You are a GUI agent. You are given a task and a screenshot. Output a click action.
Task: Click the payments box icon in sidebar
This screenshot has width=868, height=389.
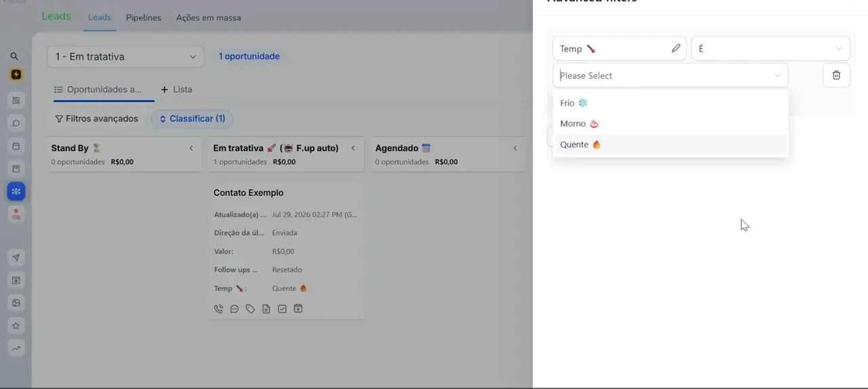click(16, 169)
